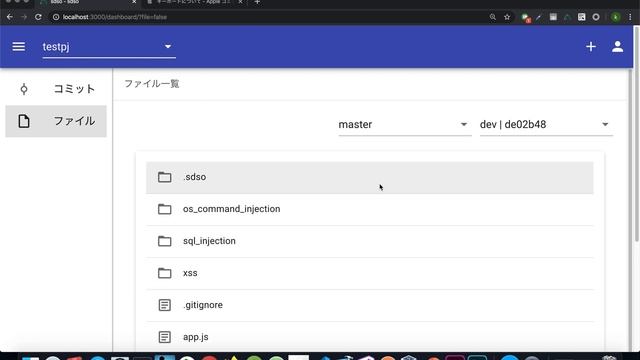Open a new browser tab

(257, 2)
